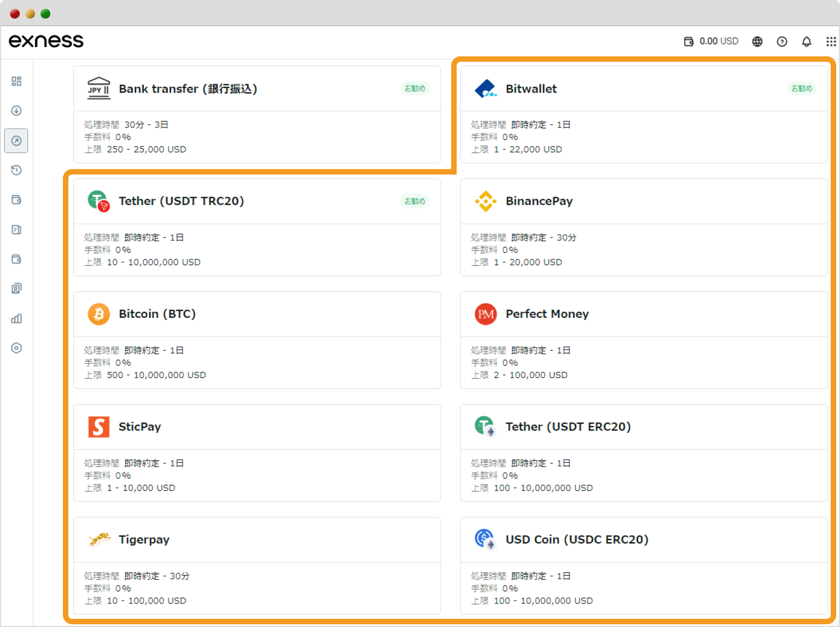Click the red Perfect Money PM icon
Screen dimensions: 840x627
486,314
